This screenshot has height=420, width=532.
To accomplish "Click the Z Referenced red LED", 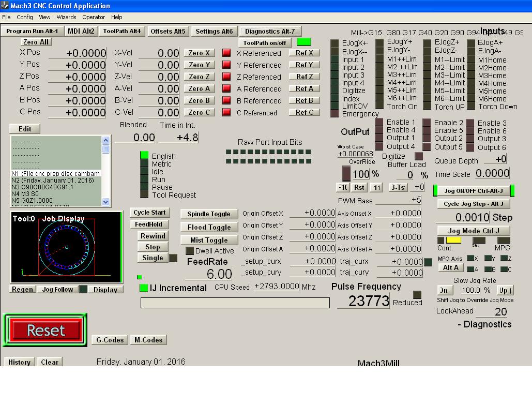I will point(226,77).
